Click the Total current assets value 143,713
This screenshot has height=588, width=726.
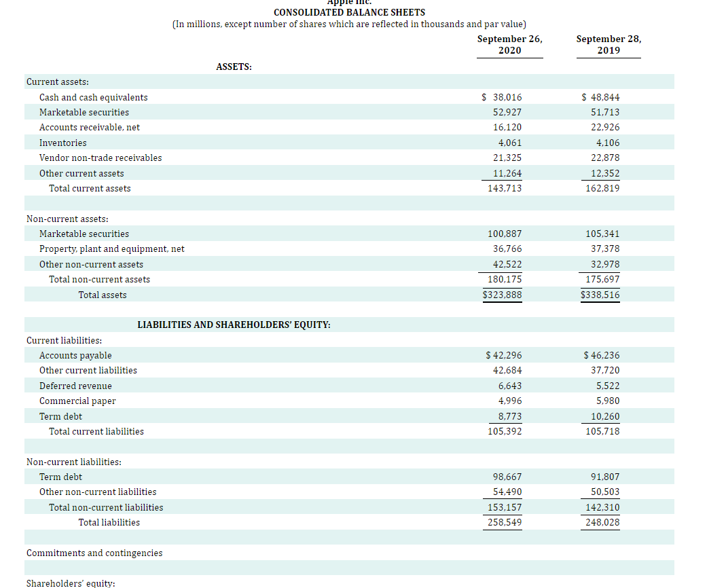pos(505,188)
